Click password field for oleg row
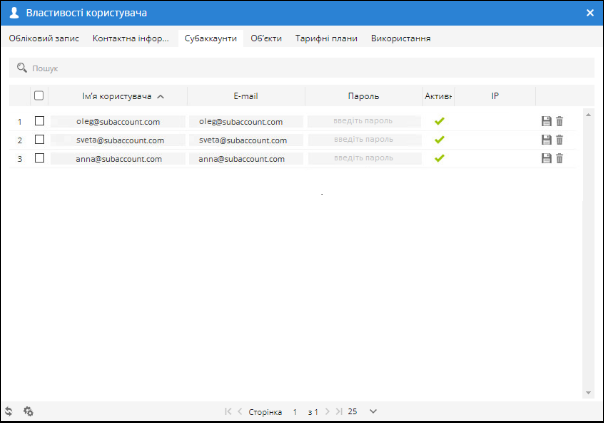605x423 pixels. [364, 121]
